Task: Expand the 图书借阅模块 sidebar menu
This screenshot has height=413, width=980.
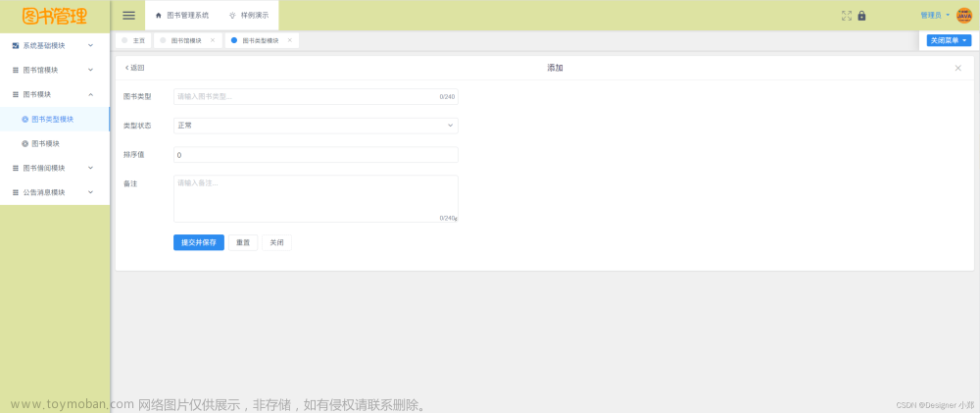Action: [x=90, y=168]
